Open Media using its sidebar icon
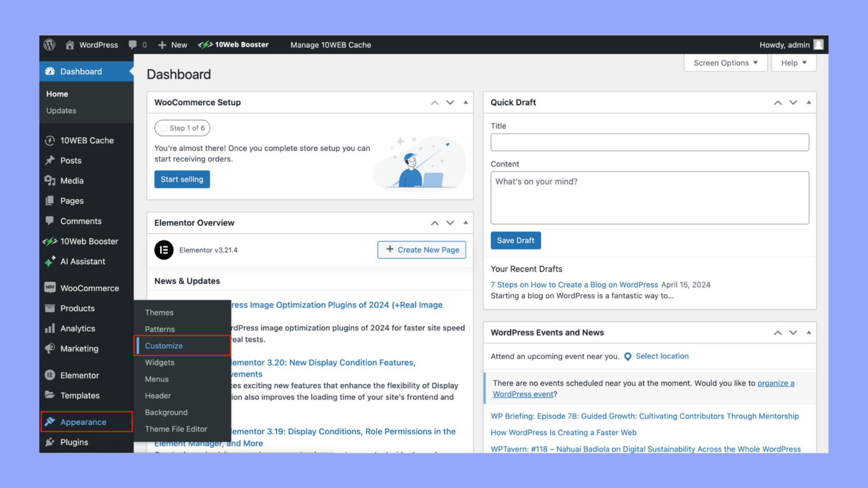 pyautogui.click(x=50, y=181)
